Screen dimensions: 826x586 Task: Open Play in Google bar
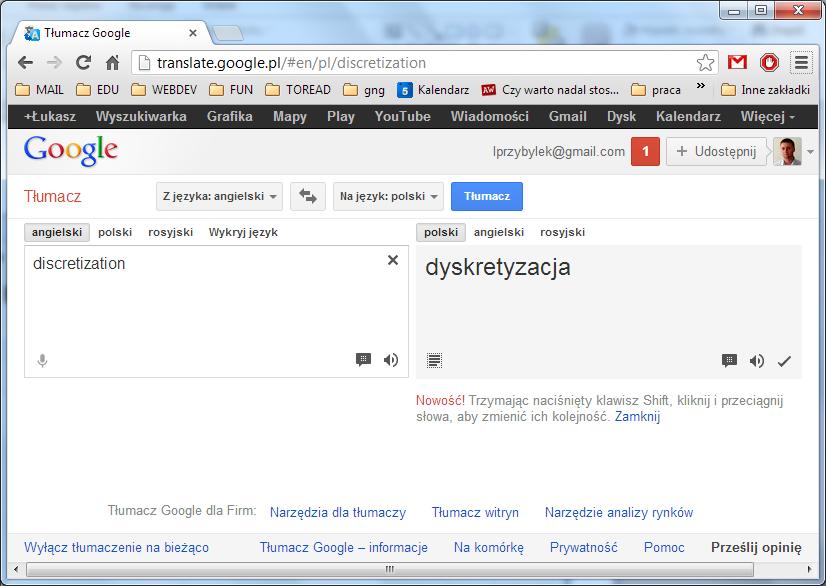coord(341,116)
